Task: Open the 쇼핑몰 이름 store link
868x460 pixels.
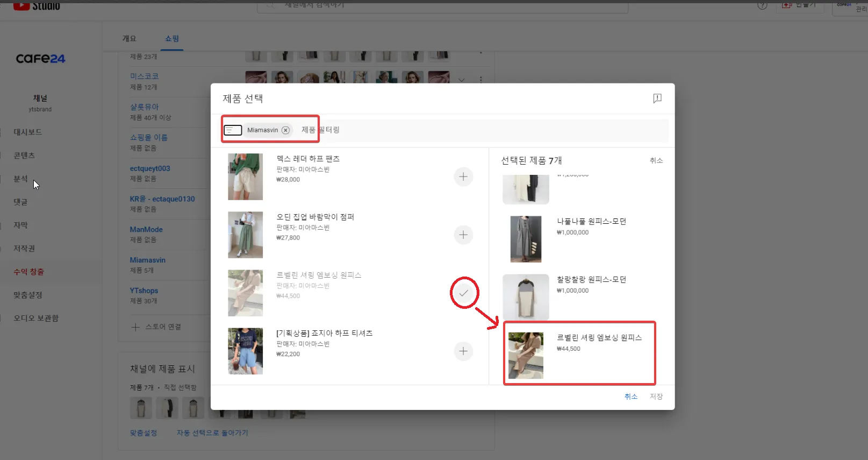Action: 149,137
